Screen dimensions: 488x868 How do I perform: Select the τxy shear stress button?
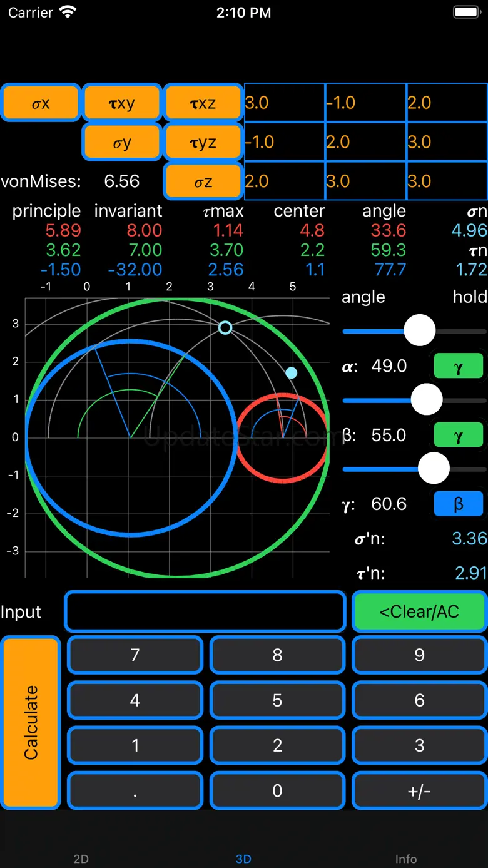122,103
